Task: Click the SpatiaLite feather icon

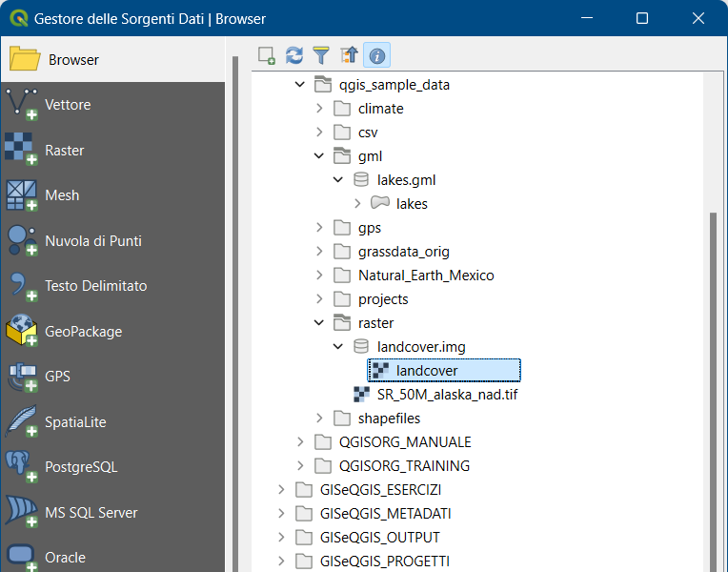Action: (21, 421)
